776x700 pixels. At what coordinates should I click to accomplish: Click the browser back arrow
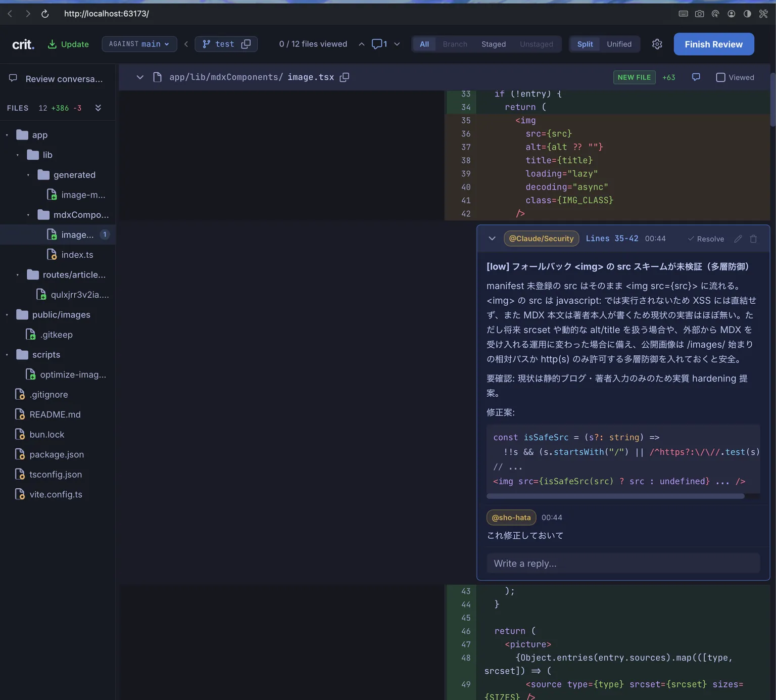pyautogui.click(x=10, y=14)
